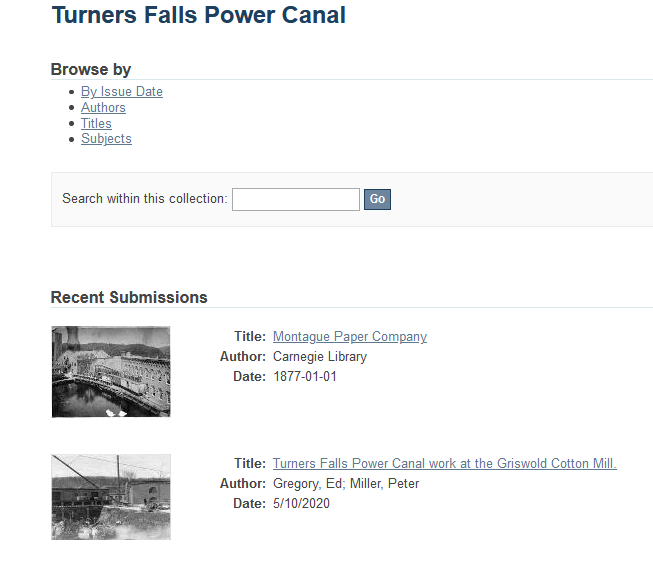Click the Go search button
The height and width of the screenshot is (561, 653).
click(377, 199)
